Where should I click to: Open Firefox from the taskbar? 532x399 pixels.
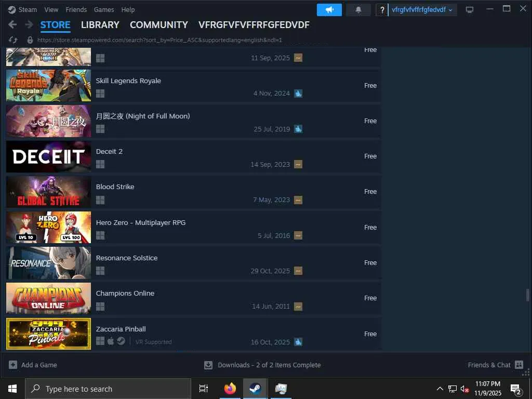pyautogui.click(x=230, y=389)
